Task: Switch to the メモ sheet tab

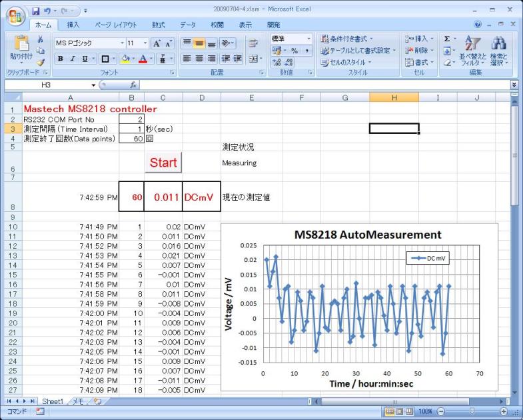Action: [x=78, y=401]
